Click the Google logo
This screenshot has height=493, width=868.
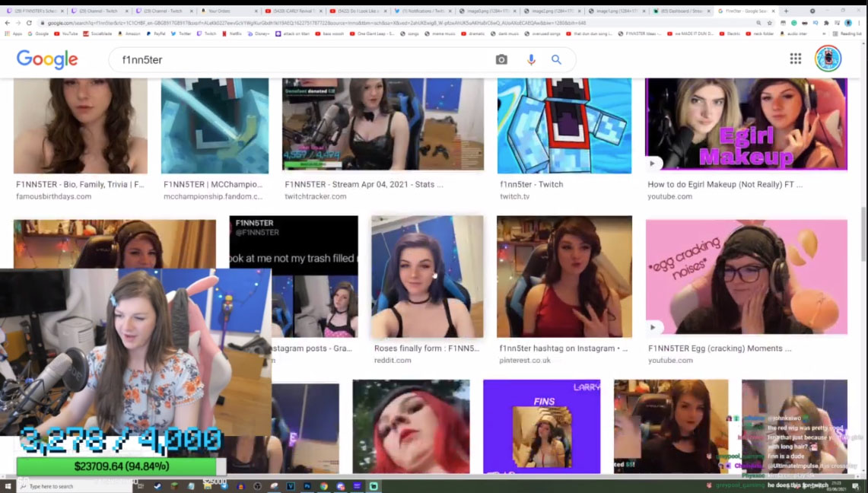click(x=47, y=59)
